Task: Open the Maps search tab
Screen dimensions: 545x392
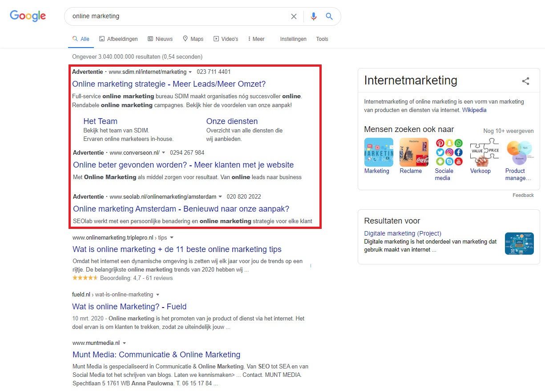Action: pos(193,39)
